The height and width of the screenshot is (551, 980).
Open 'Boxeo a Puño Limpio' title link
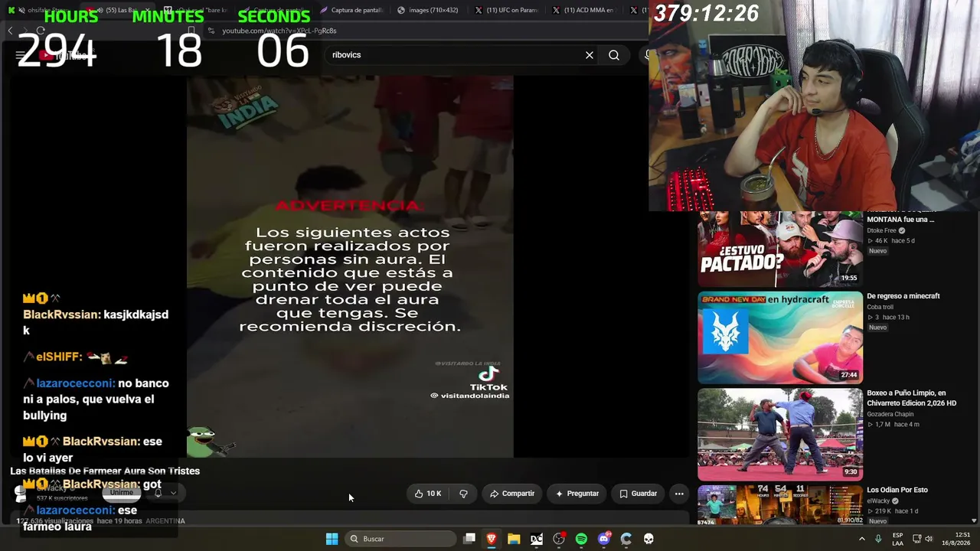(912, 398)
